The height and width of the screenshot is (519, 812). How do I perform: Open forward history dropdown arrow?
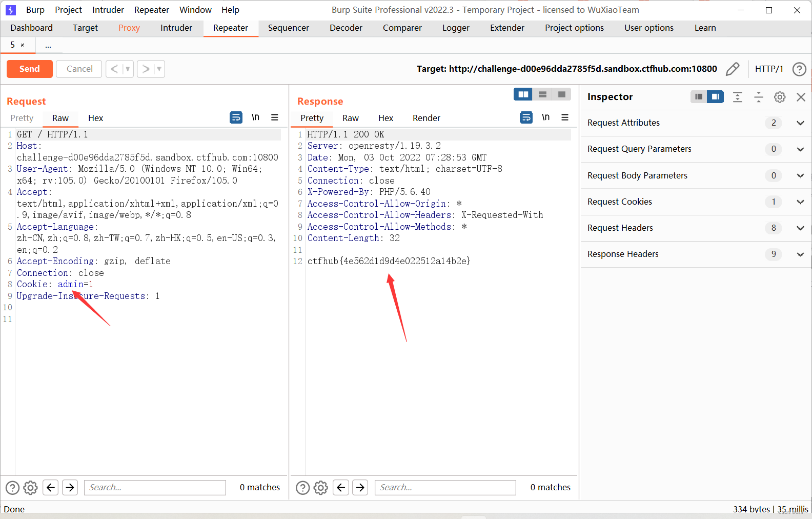coord(159,69)
